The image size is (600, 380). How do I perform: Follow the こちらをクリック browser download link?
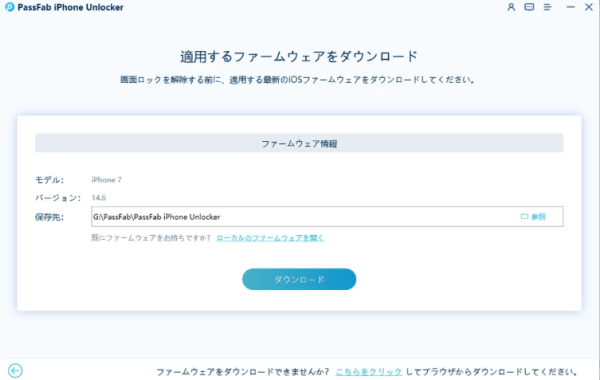[368, 372]
